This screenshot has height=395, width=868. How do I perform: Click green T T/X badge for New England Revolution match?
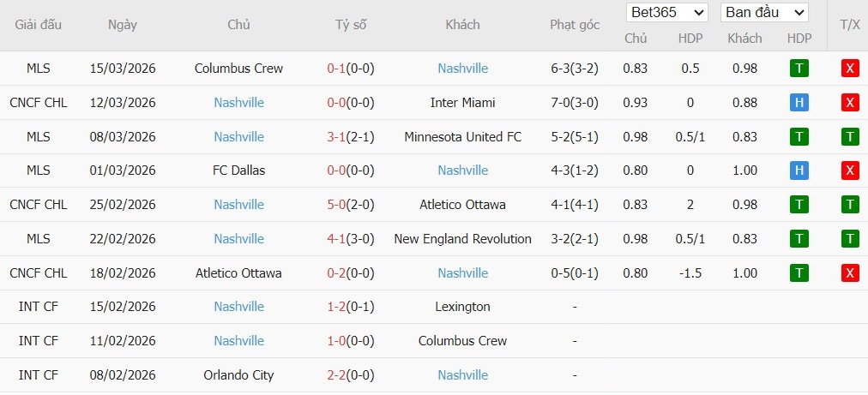click(x=850, y=239)
